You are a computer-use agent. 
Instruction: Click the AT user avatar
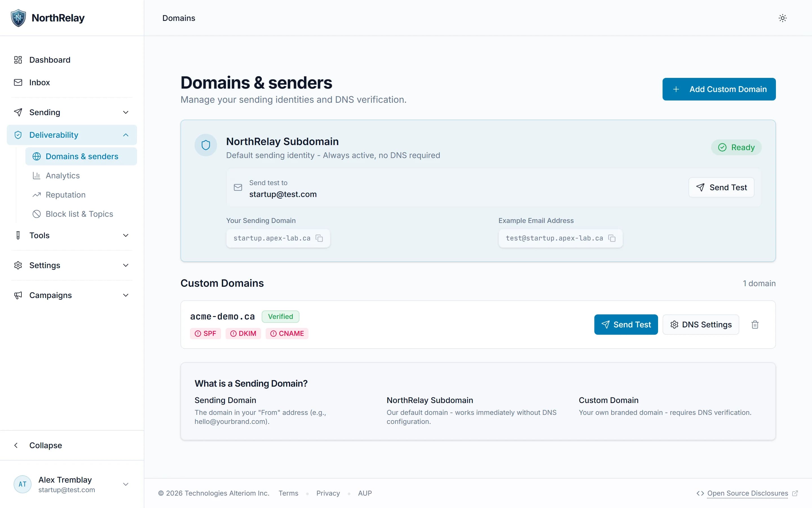coord(23,484)
